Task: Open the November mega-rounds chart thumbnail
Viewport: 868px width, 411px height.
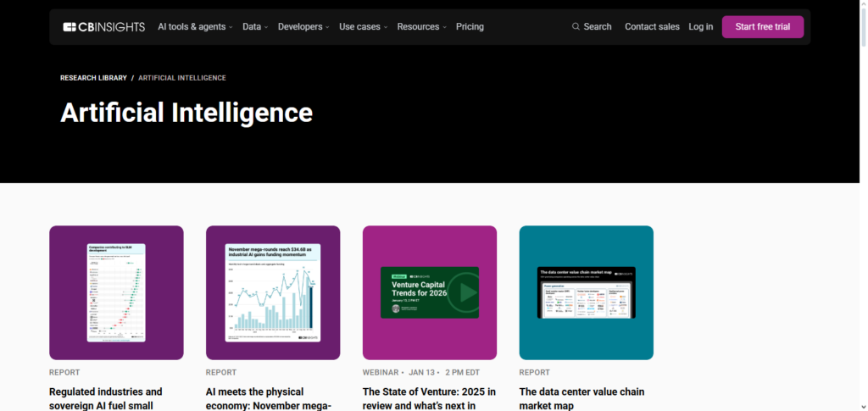Action: click(273, 292)
